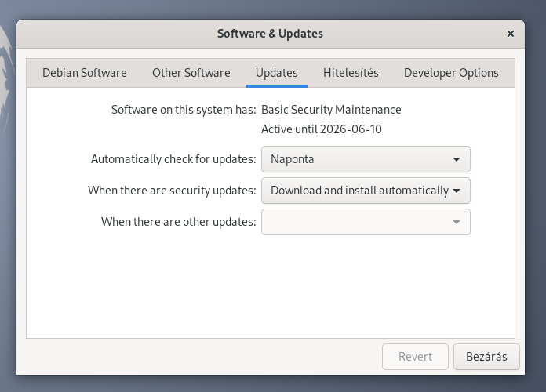This screenshot has width=546, height=392.
Task: Click the When there are other updates label
Action: click(x=179, y=222)
